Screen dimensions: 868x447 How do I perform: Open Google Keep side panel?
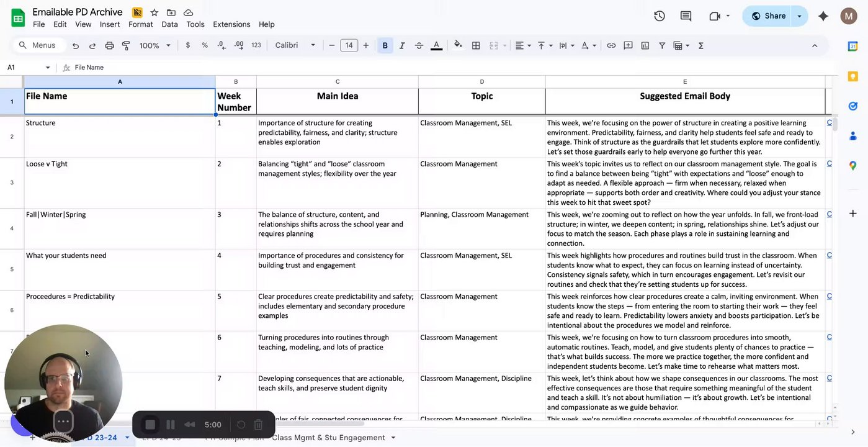(853, 76)
